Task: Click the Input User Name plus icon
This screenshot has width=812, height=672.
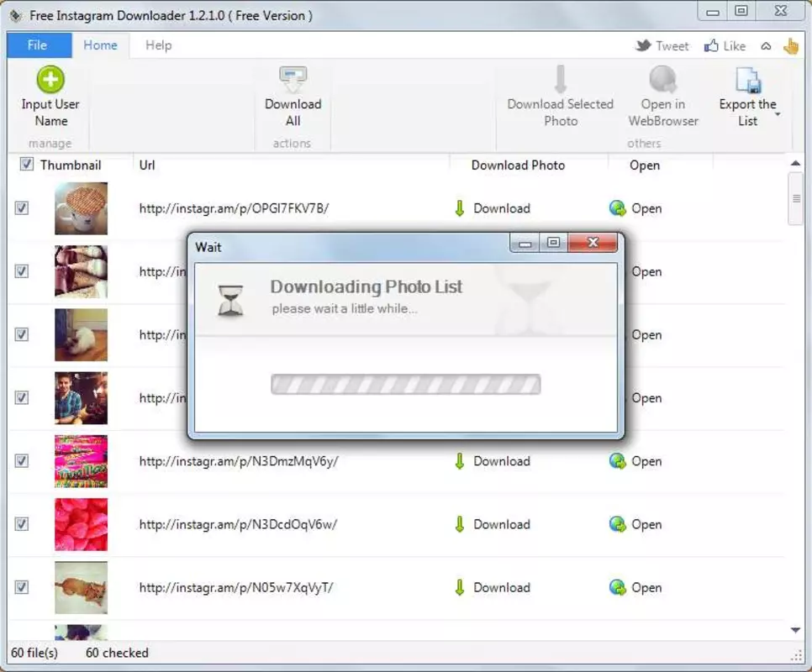Action: tap(50, 79)
